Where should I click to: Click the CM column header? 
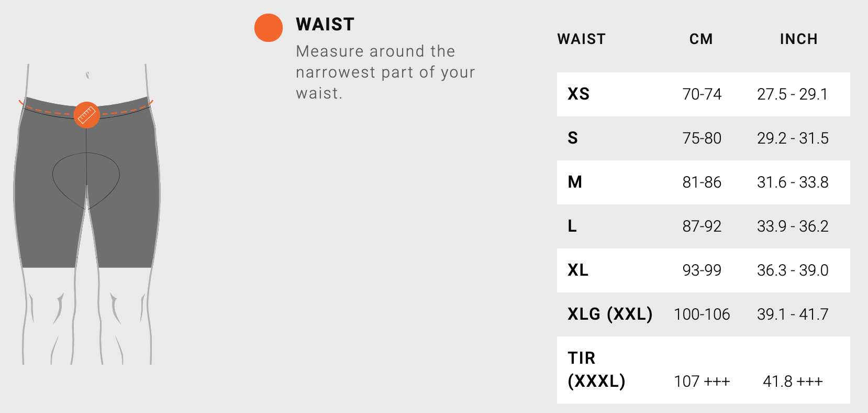pos(701,39)
